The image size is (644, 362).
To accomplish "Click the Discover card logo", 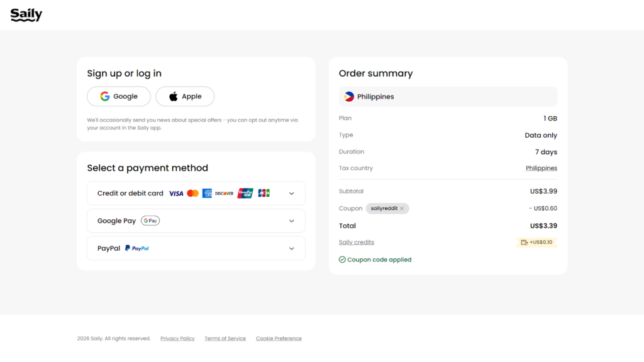I will coord(224,194).
